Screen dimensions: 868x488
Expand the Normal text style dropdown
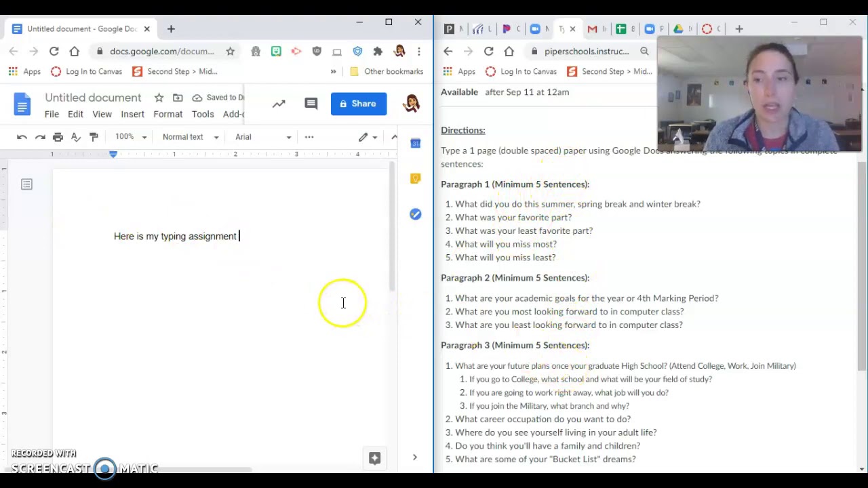pyautogui.click(x=191, y=137)
